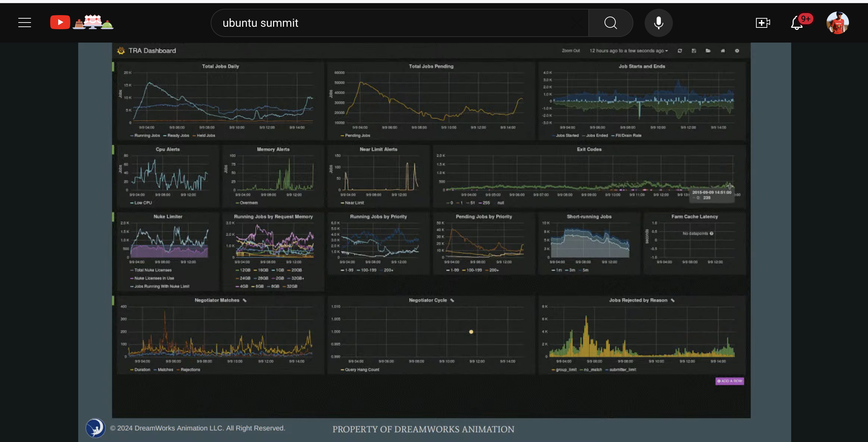The image size is (868, 442).
Task: Click the yellow data point in Negotiator Cycle
Action: pyautogui.click(x=471, y=331)
